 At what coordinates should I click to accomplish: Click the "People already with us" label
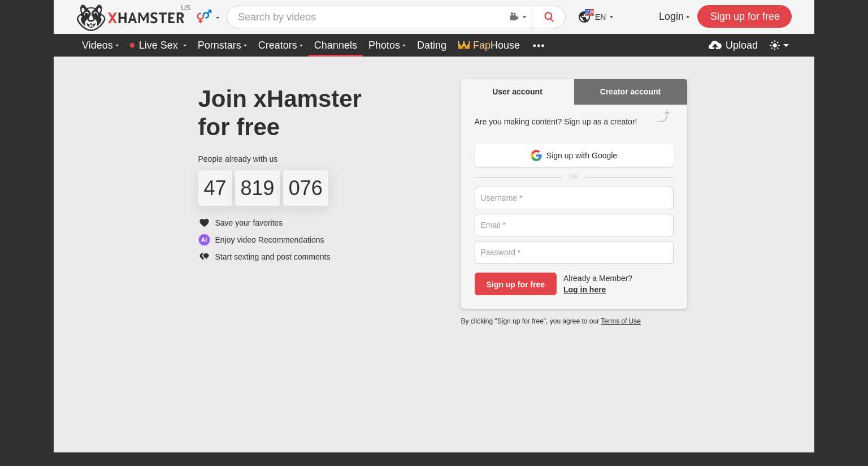pyautogui.click(x=238, y=159)
